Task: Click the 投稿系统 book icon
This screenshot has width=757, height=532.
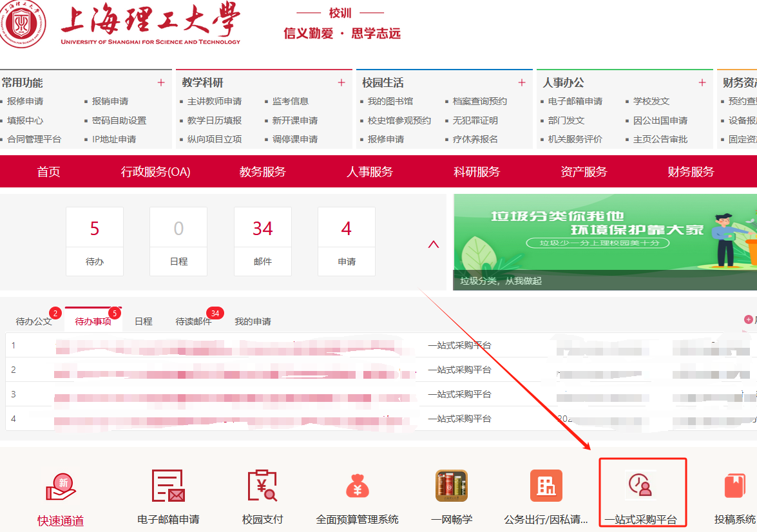Action: (734, 486)
